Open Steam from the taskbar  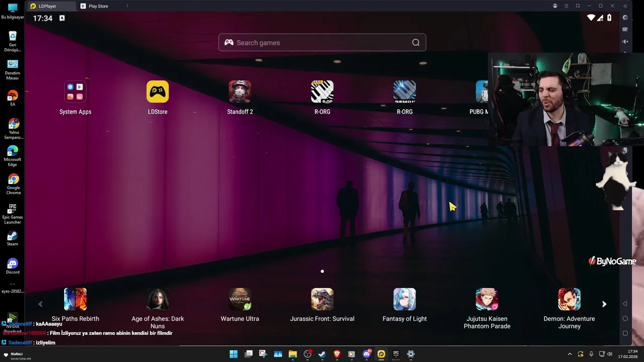(x=323, y=354)
